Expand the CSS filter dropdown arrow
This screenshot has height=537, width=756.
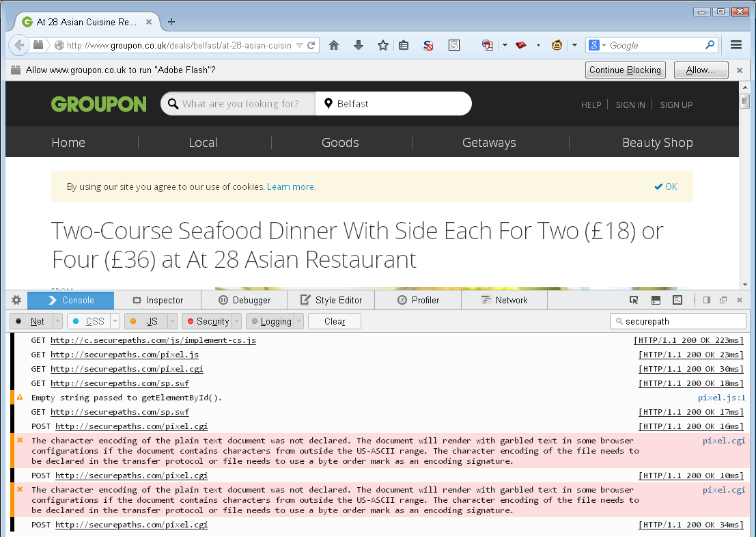coord(115,321)
